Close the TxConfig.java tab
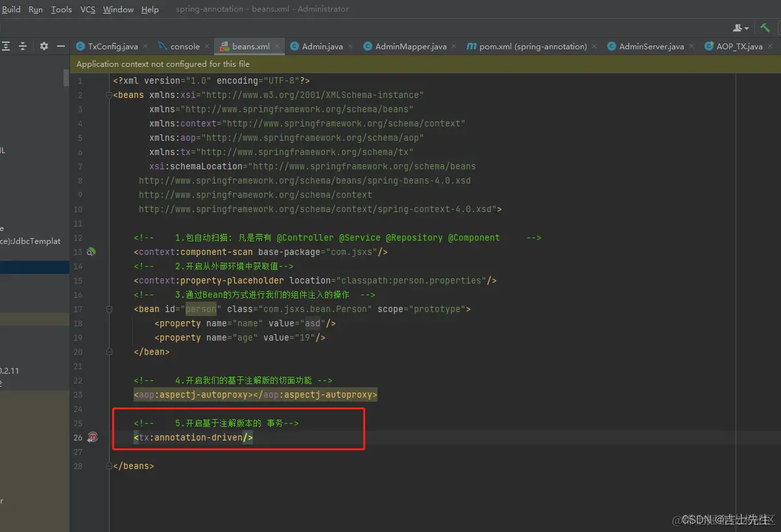The image size is (781, 532). click(x=145, y=47)
